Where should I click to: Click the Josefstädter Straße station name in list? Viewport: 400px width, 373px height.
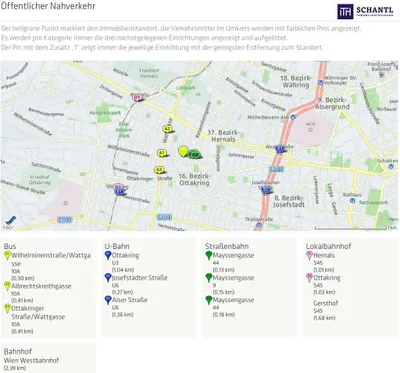pyautogui.click(x=140, y=278)
